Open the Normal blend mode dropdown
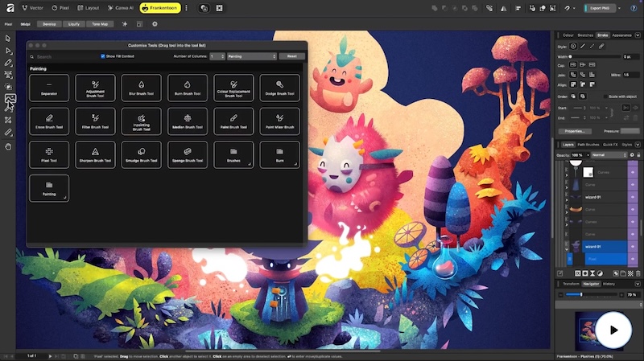The height and width of the screenshot is (361, 644). coord(608,155)
